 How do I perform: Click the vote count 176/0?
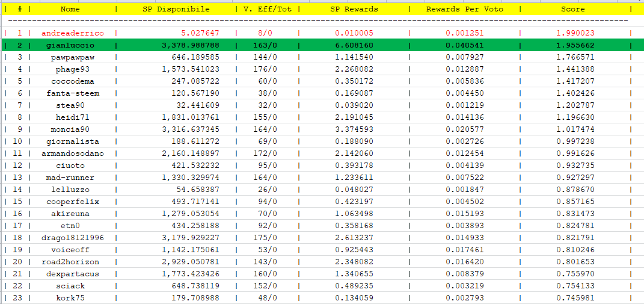[x=265, y=69]
